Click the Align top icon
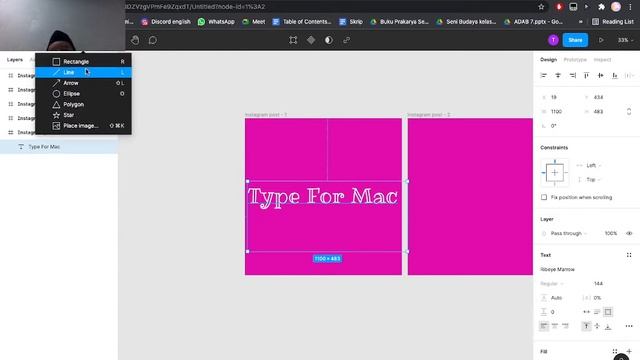The image size is (640, 360). pos(587,76)
